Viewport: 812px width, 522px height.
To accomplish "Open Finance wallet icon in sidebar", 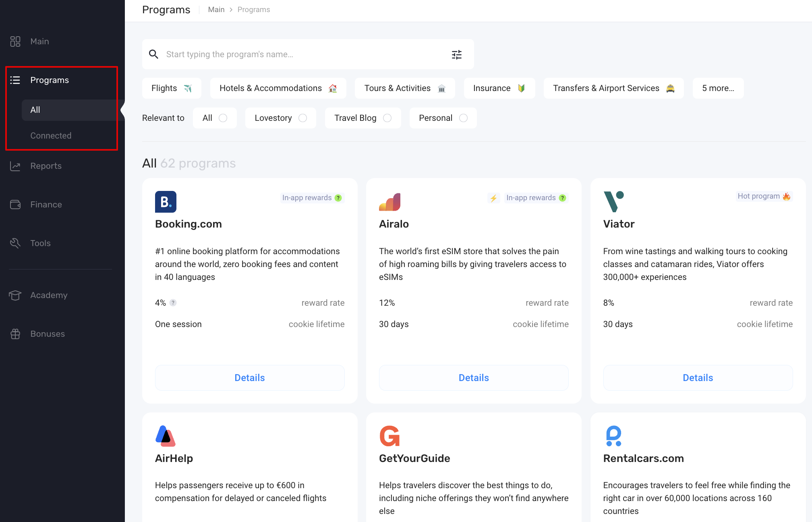I will point(15,205).
